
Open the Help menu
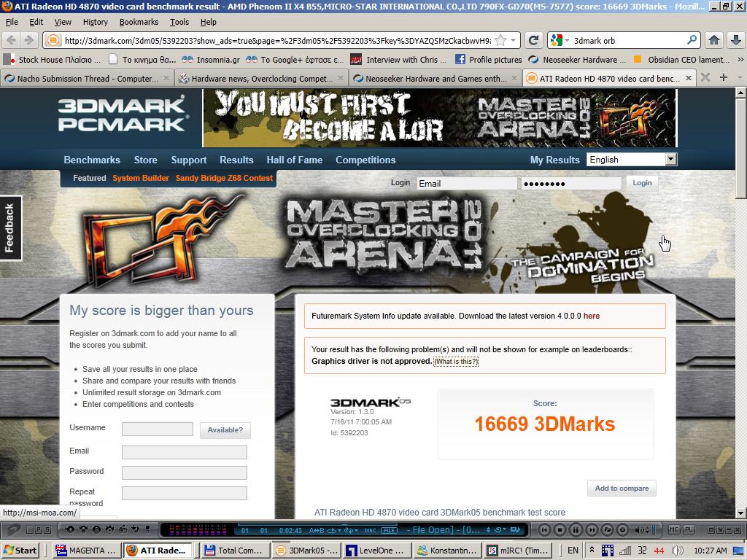coord(208,22)
